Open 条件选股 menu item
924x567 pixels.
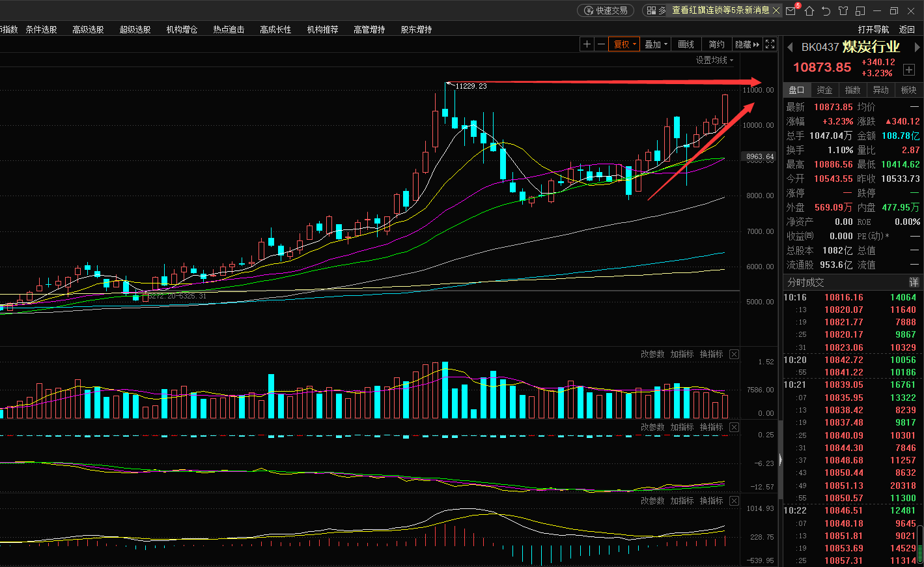(x=42, y=29)
